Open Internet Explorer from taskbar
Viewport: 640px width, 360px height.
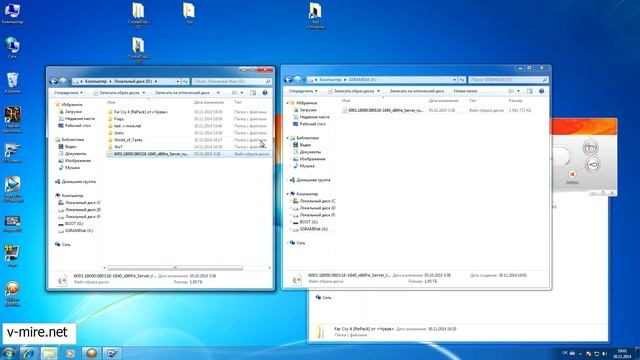(28, 353)
